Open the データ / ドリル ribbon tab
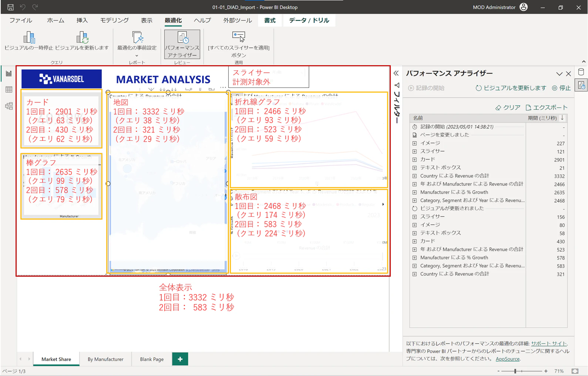The height and width of the screenshot is (376, 588). [309, 20]
